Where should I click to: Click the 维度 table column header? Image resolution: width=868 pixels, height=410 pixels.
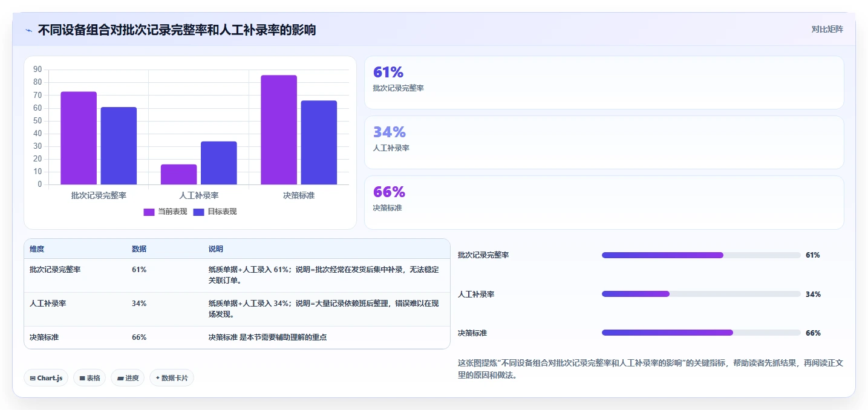[37, 249]
